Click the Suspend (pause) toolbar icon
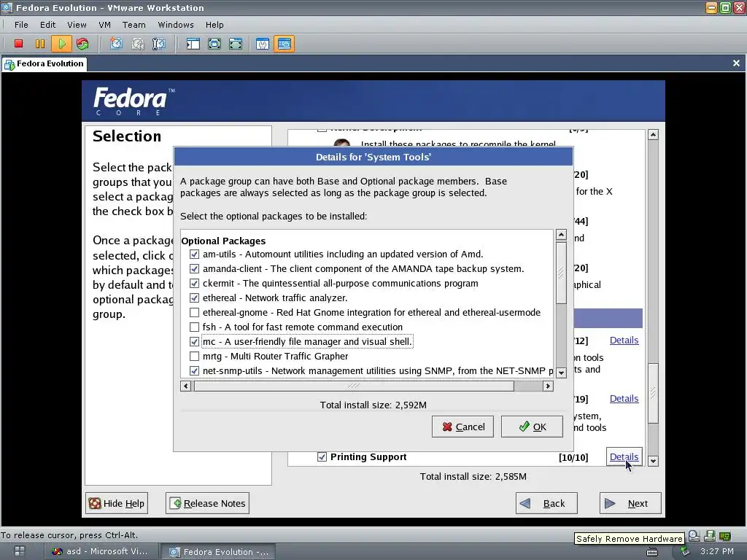 click(40, 44)
